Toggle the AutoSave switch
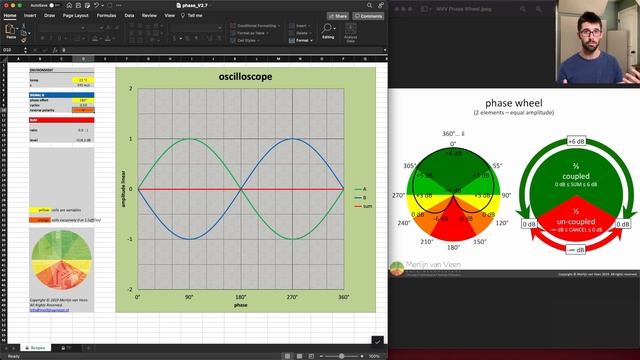The image size is (640, 360). tap(54, 6)
